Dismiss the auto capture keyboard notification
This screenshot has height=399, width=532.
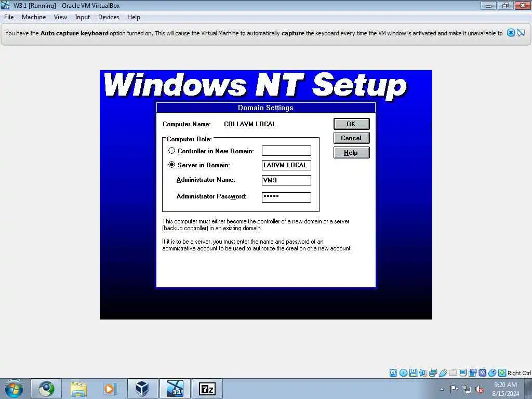511,33
